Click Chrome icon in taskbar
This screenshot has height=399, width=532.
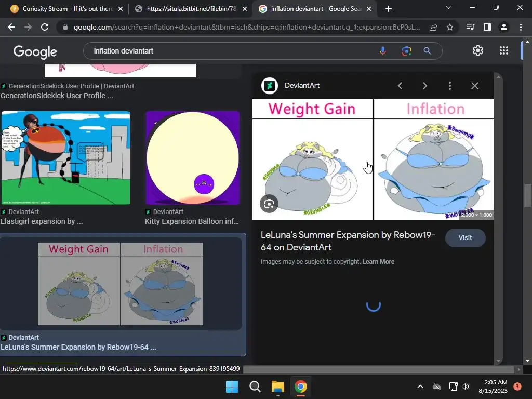coord(301,387)
